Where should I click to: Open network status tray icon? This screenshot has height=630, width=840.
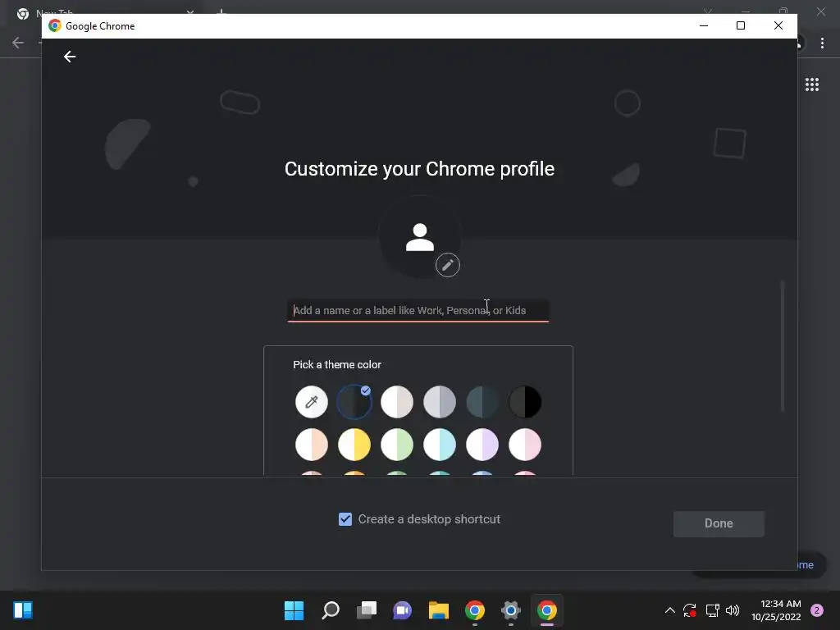712,610
